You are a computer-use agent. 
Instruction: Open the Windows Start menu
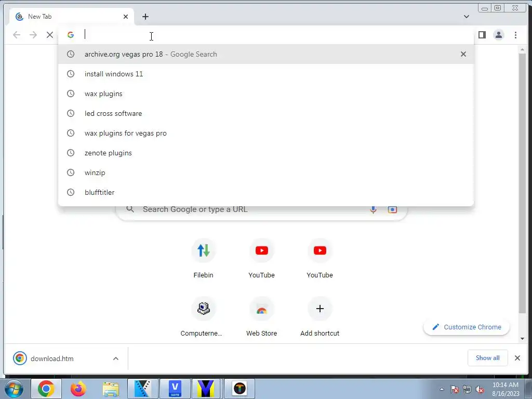[x=14, y=389]
